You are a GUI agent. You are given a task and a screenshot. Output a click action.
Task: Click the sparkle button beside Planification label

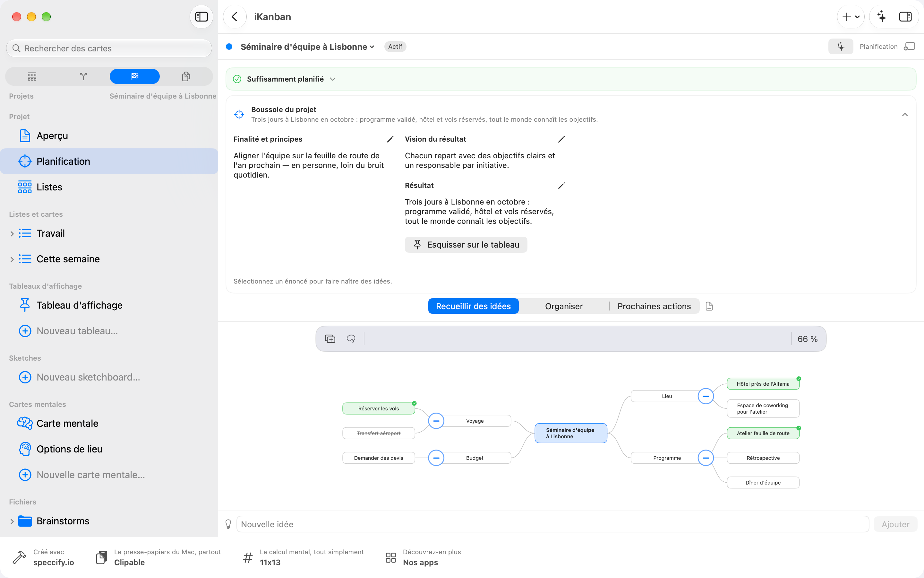(x=840, y=47)
